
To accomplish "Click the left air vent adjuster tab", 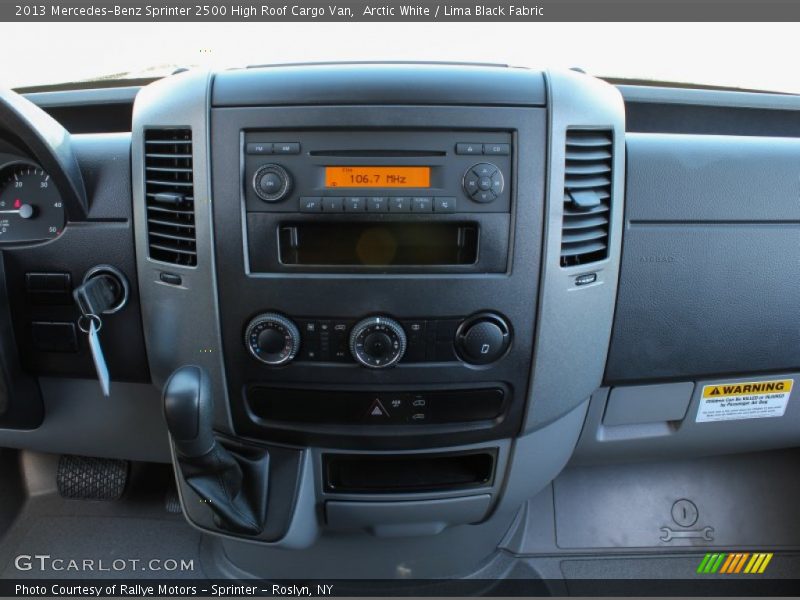I will point(168,198).
